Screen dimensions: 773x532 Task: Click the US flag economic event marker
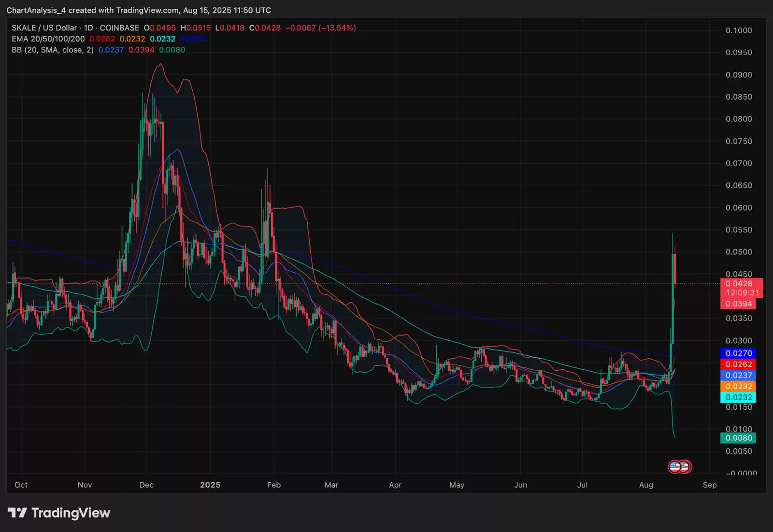coord(673,467)
